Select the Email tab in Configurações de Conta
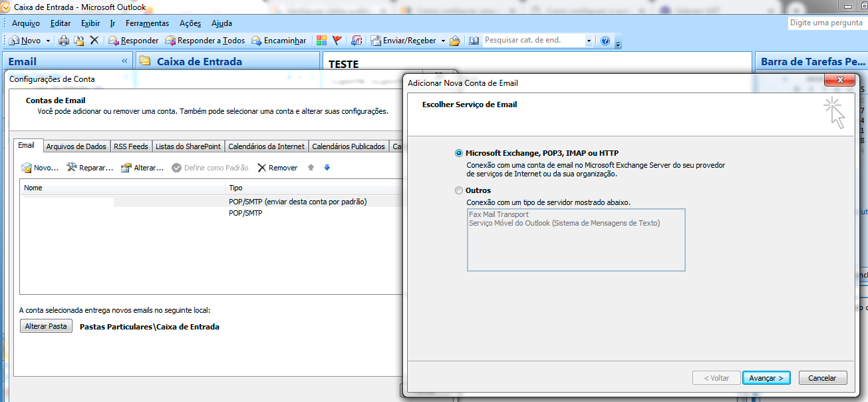This screenshot has width=868, height=402. point(27,146)
